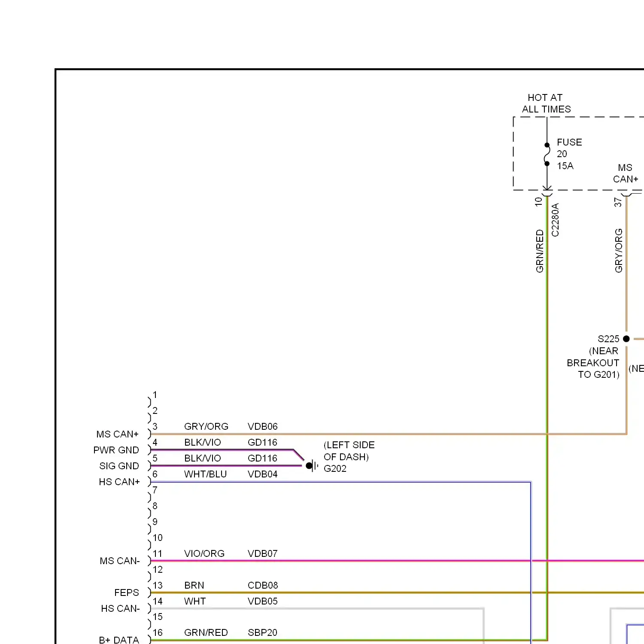
Task: Click the WHT wire color label at pin 14
Action: [195, 601]
